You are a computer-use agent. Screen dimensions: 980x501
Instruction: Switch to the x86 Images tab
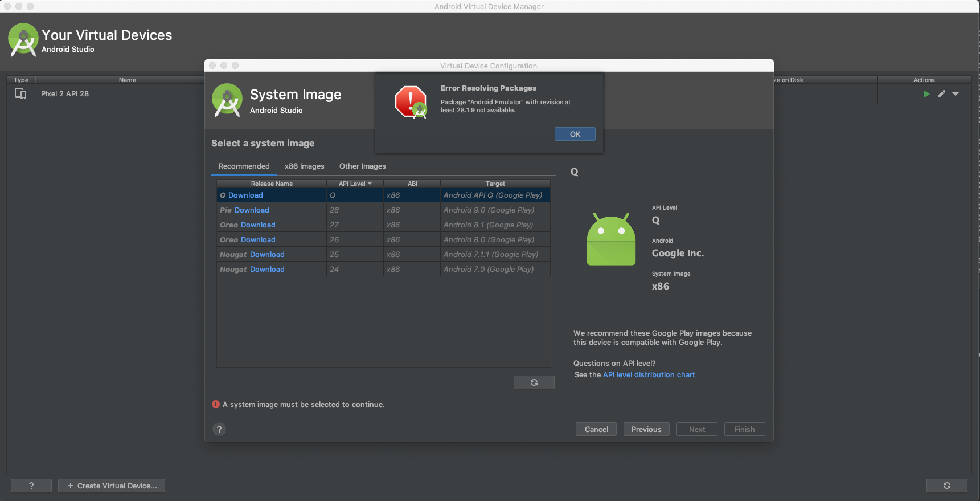pyautogui.click(x=305, y=166)
